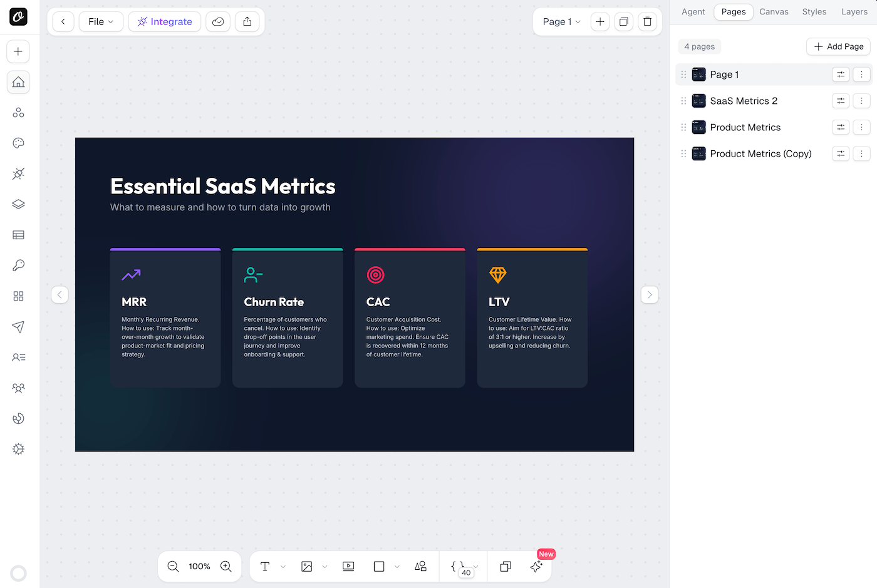
Task: Click the paper plane icon in sidebar
Action: tap(18, 327)
